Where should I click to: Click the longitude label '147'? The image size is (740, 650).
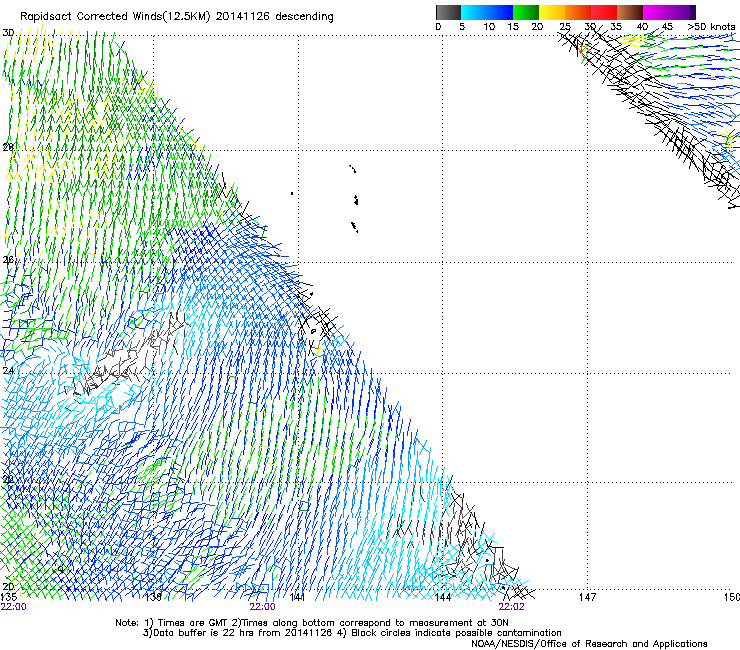click(x=587, y=597)
